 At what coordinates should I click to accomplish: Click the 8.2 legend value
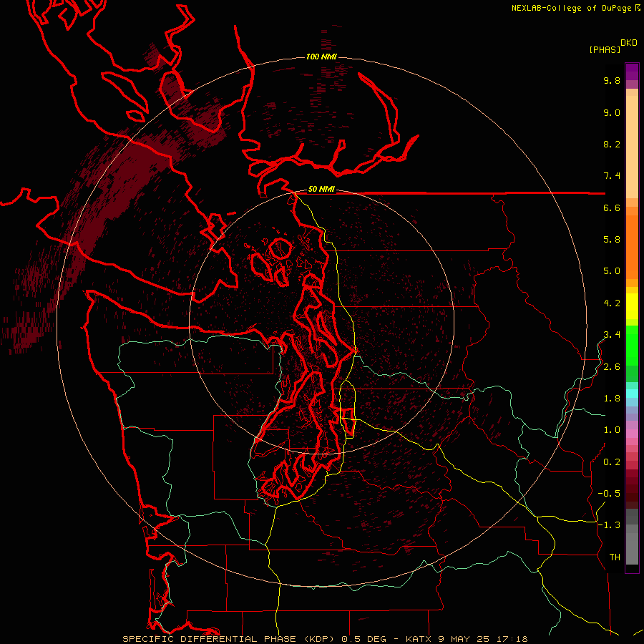(x=612, y=144)
